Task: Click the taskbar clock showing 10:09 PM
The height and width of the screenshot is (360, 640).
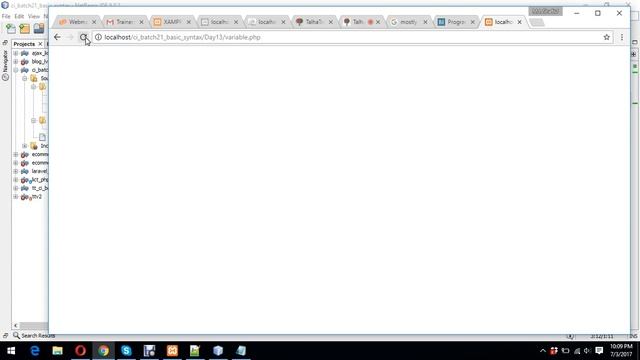Action: tap(621, 351)
